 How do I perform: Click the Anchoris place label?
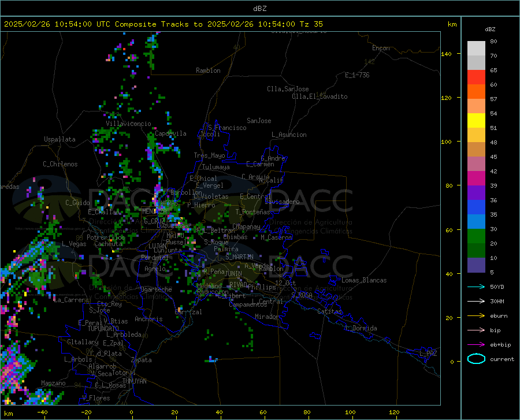point(148,319)
